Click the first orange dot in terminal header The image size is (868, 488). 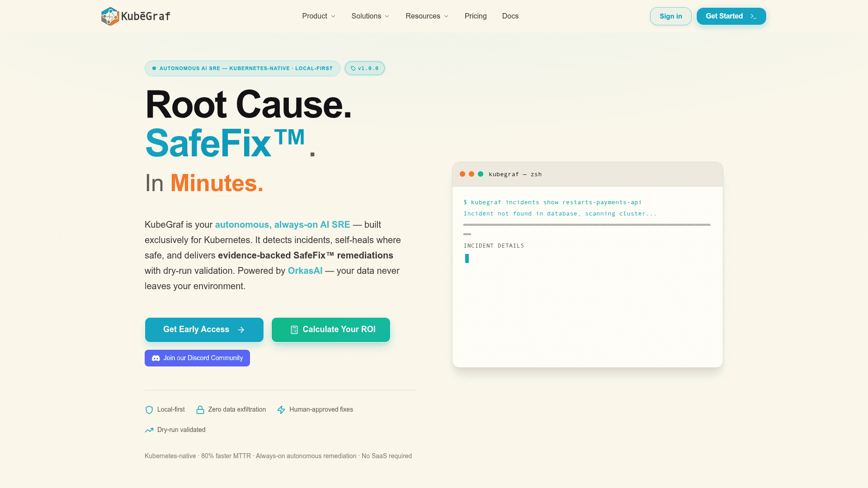462,174
